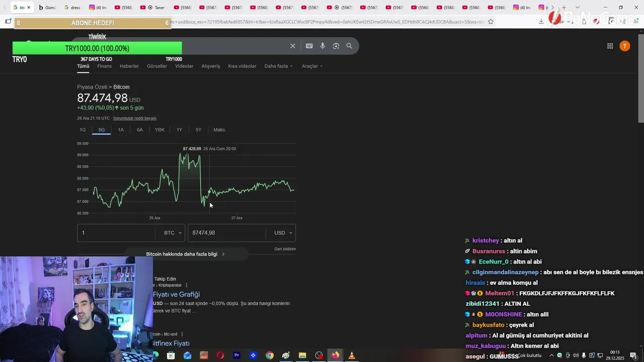Open Microsoft Store from the taskbar
The image size is (644, 362).
171,355
